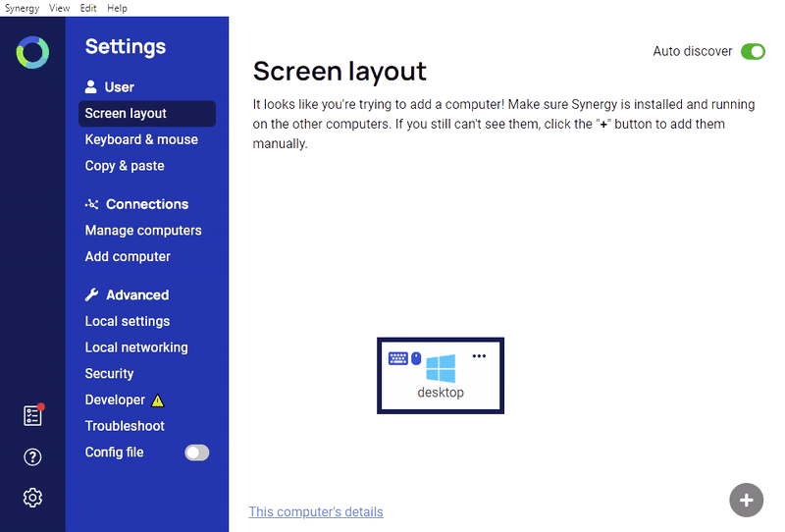Enable the Config file toggle
The width and height of the screenshot is (785, 532).
(197, 452)
